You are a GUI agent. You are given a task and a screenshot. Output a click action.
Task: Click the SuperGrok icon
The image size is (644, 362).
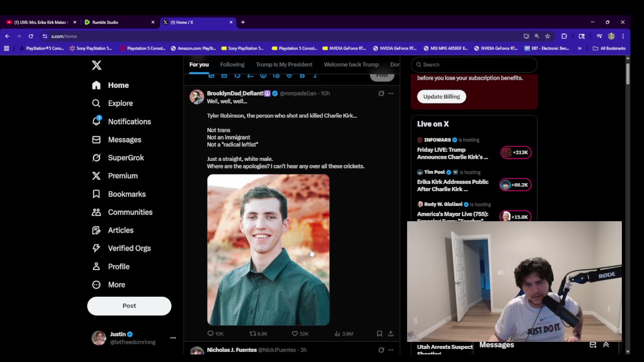click(x=97, y=158)
